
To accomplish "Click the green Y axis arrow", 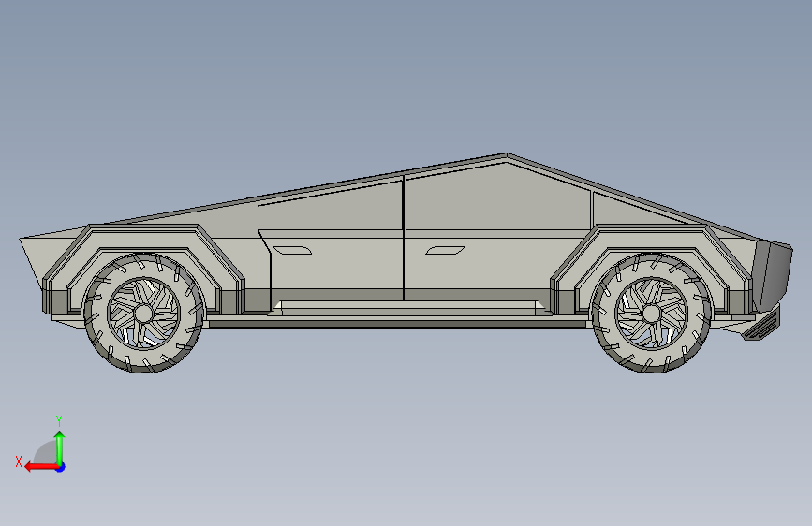I will (x=60, y=448).
